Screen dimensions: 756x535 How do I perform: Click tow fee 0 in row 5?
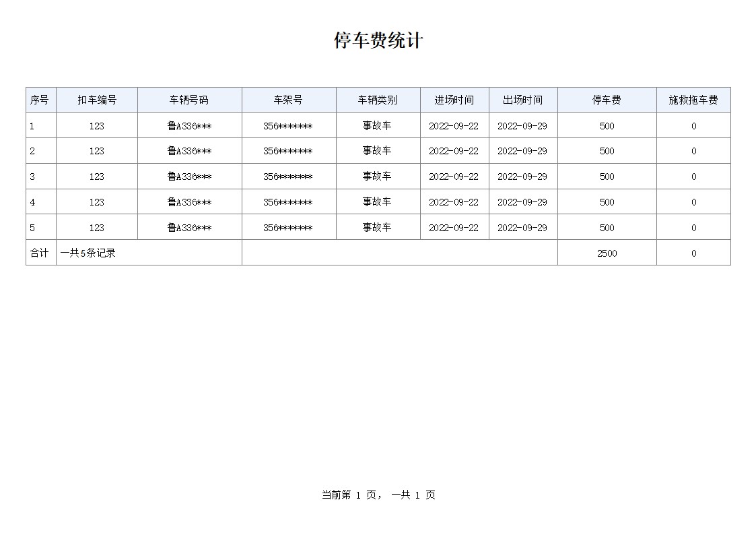click(694, 228)
